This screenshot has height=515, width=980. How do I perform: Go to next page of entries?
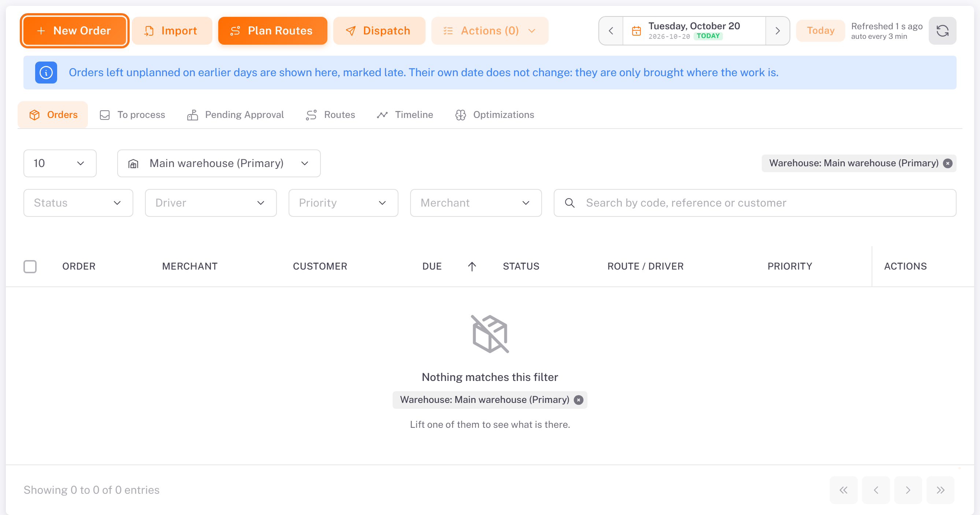click(x=908, y=490)
